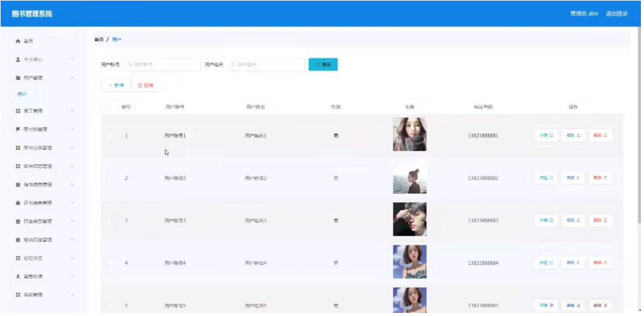Click the 用户姓名2 cell
This screenshot has height=316, width=644.
pos(256,178)
